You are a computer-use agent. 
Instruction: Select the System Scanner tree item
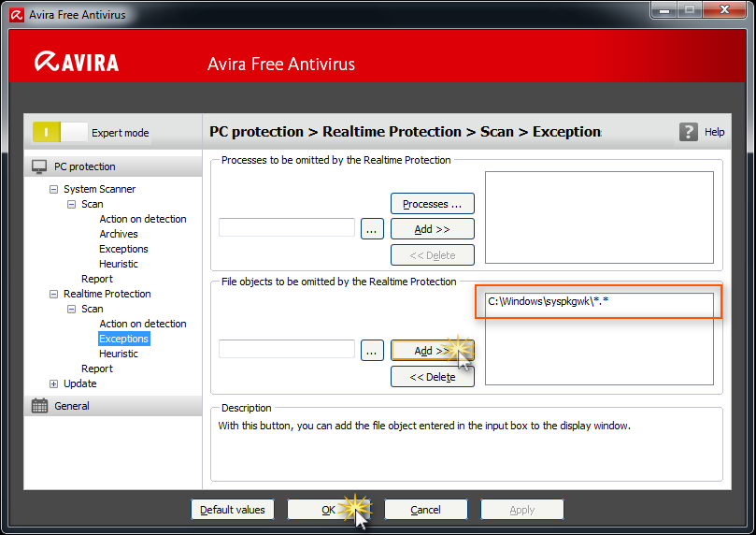coord(99,189)
